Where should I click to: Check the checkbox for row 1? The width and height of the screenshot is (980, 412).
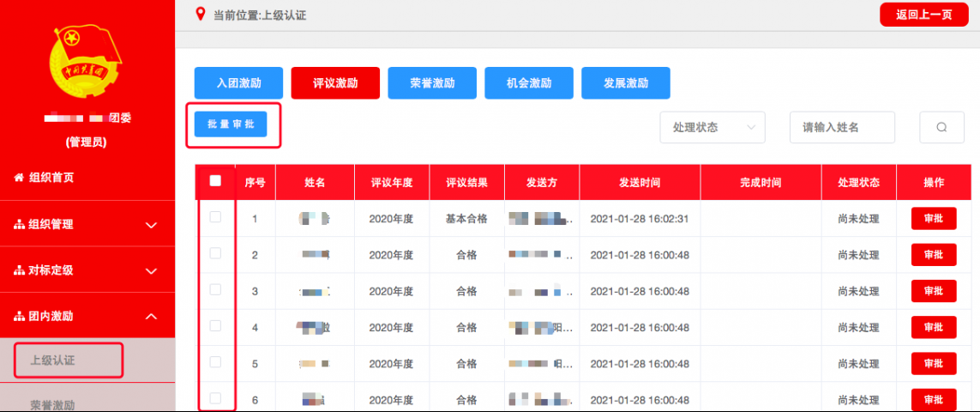click(215, 217)
